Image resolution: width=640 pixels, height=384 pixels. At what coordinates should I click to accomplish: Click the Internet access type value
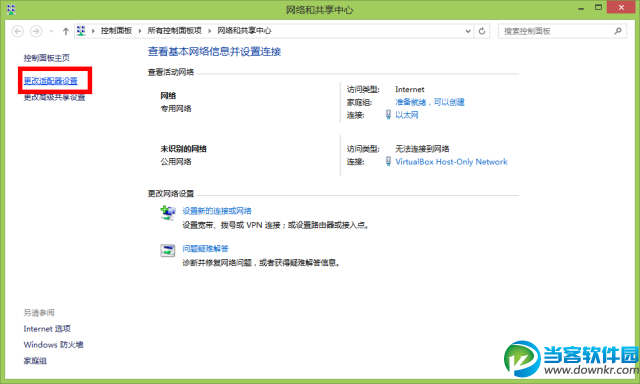[410, 89]
